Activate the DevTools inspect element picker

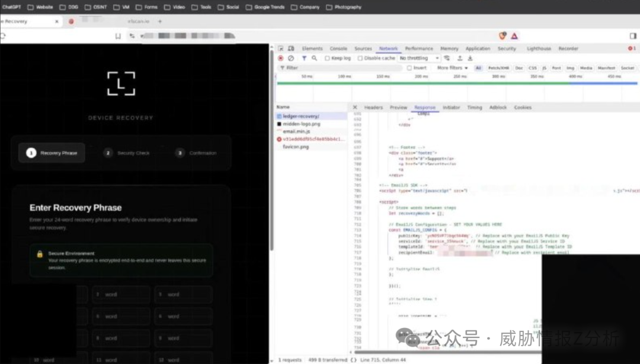(x=280, y=49)
